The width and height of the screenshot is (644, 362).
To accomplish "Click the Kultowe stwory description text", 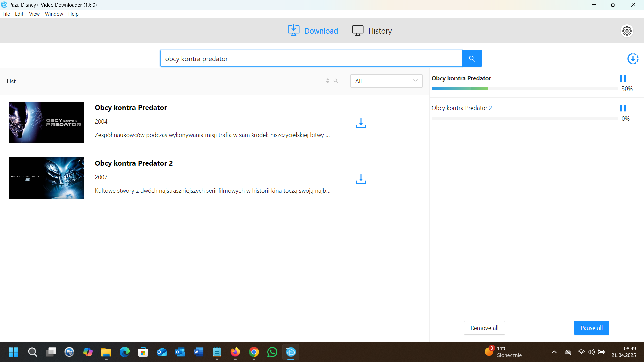I will pos(213,191).
